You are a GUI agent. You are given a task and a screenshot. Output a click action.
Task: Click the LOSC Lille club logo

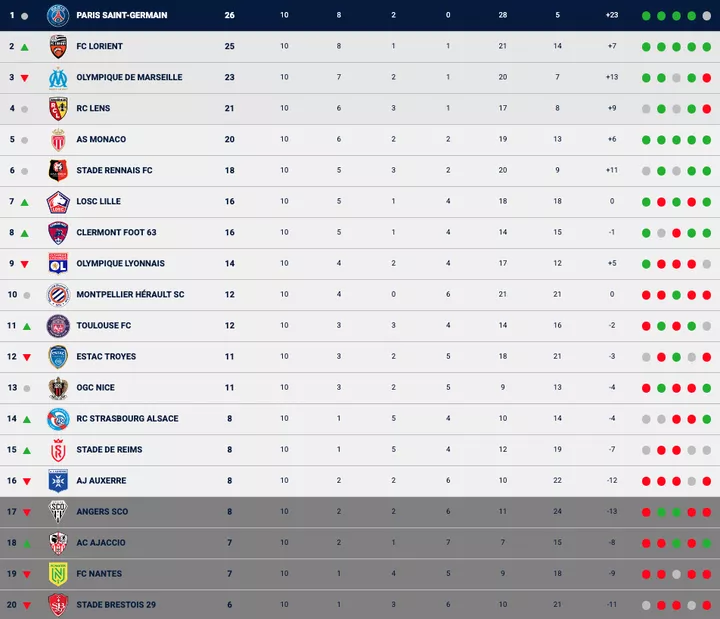[57, 201]
